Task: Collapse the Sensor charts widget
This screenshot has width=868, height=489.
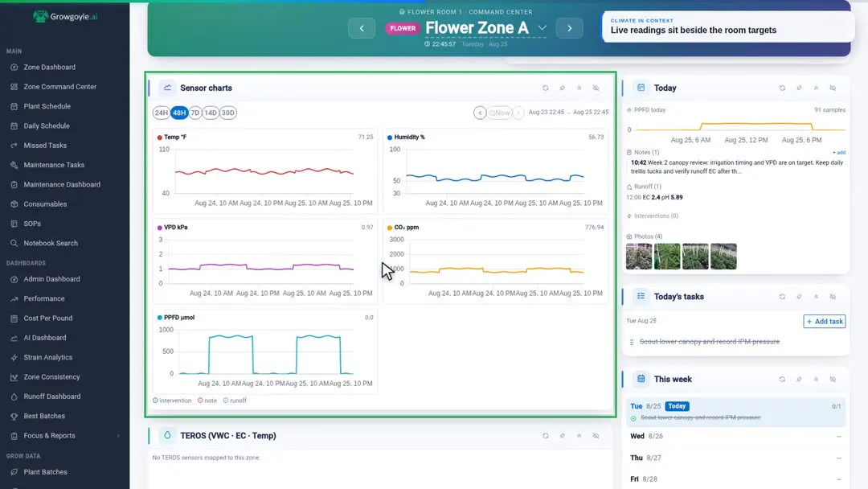Action: point(579,88)
